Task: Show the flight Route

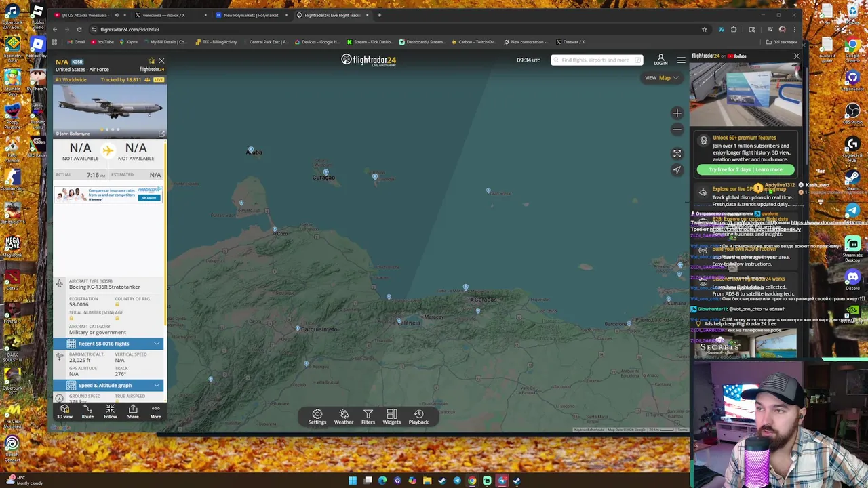Action: 87,412
